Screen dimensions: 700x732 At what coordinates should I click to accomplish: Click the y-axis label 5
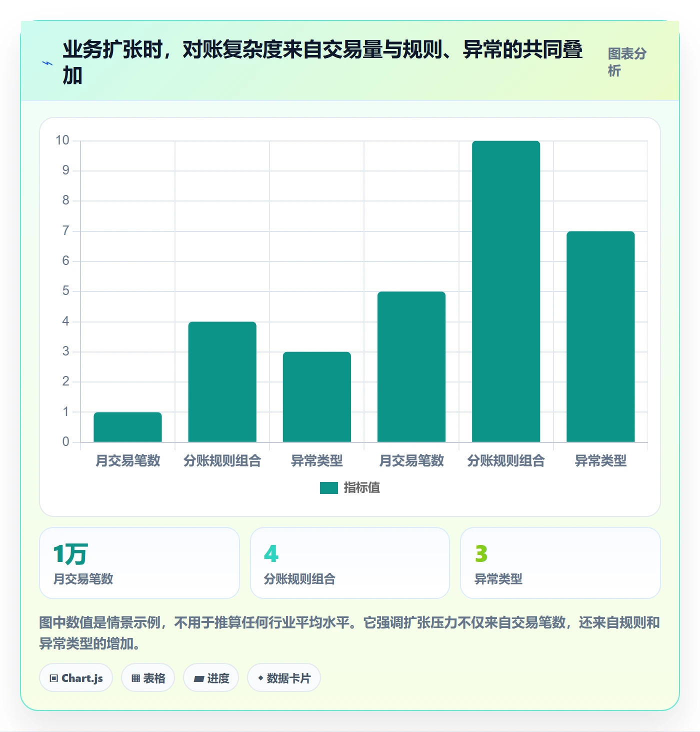pos(65,291)
